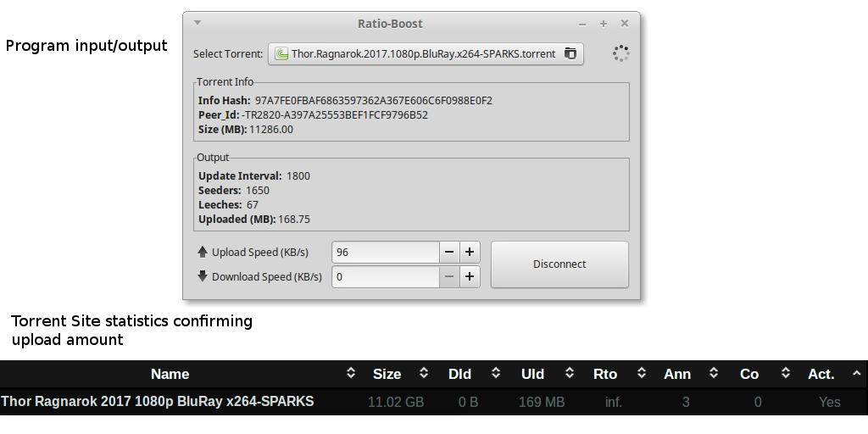Screen dimensions: 868x434
Task: Click the Yes active cell
Action: point(830,403)
